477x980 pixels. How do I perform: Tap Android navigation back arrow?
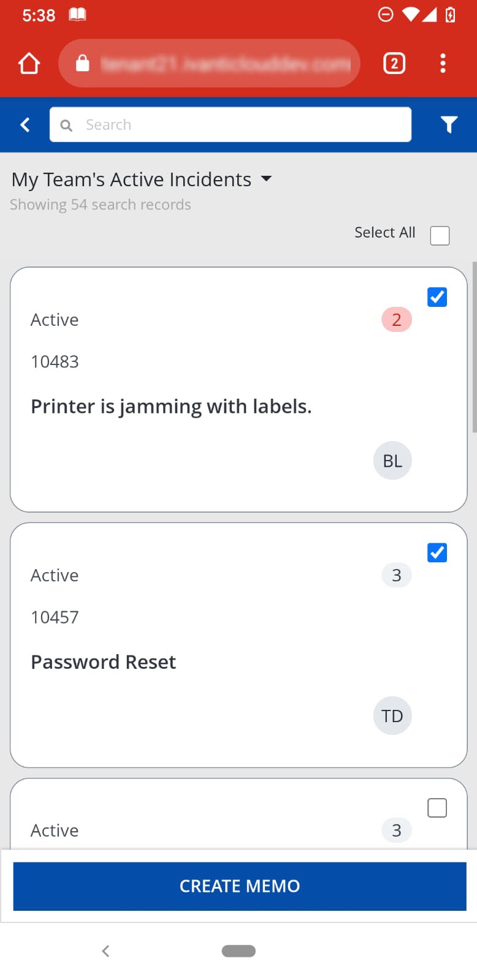click(x=105, y=951)
